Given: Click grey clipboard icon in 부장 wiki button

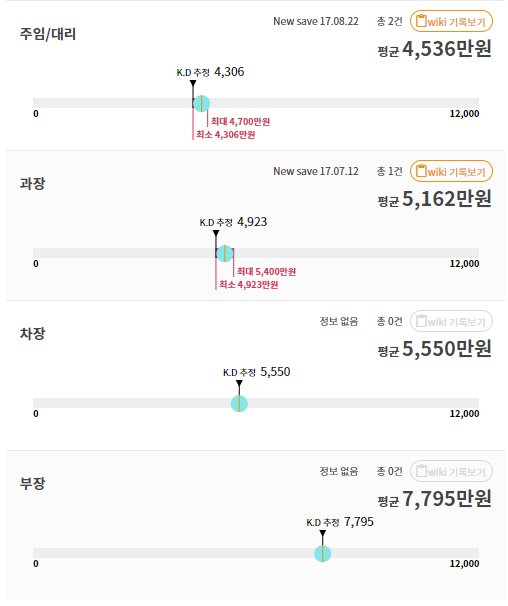Looking at the screenshot, I should (421, 471).
